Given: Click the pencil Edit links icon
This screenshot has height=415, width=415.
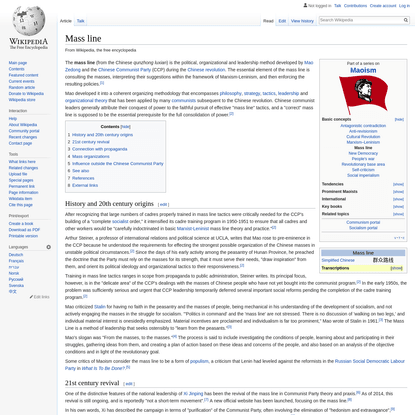Looking at the screenshot, I should coord(31,297).
